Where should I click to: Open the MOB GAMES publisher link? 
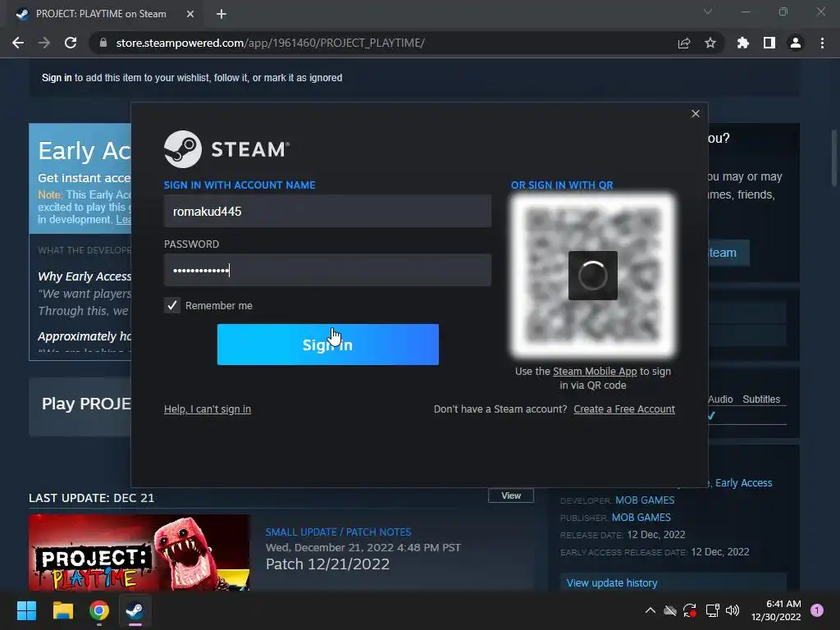(x=641, y=517)
